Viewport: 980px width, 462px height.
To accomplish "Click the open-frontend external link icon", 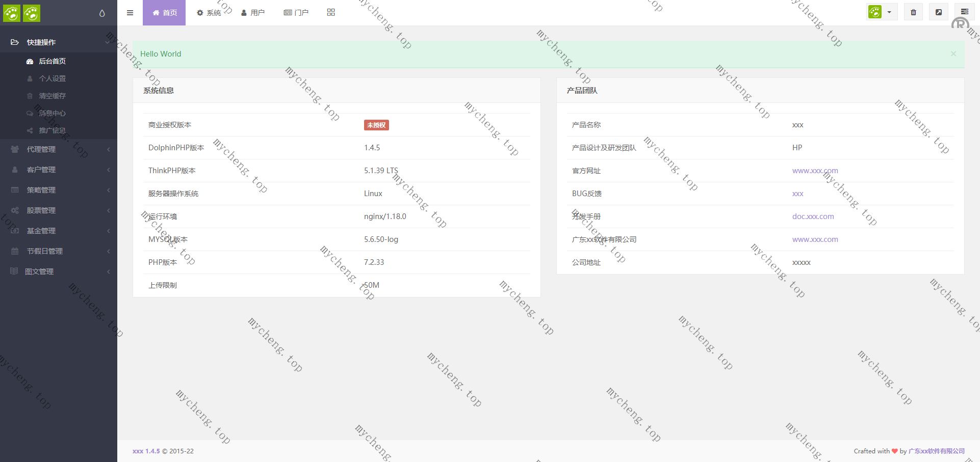I will tap(939, 12).
